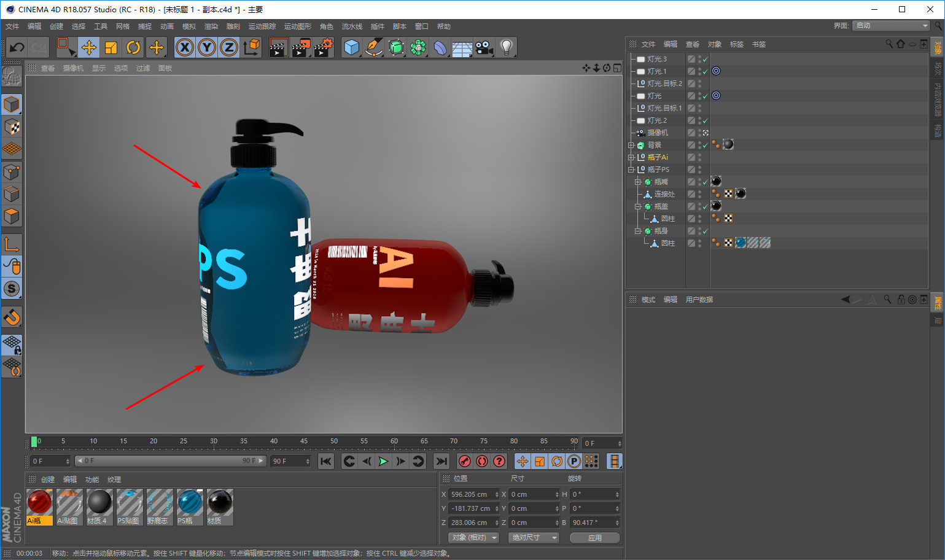This screenshot has width=945, height=560.
Task: Open the 渲染 menu
Action: (211, 26)
